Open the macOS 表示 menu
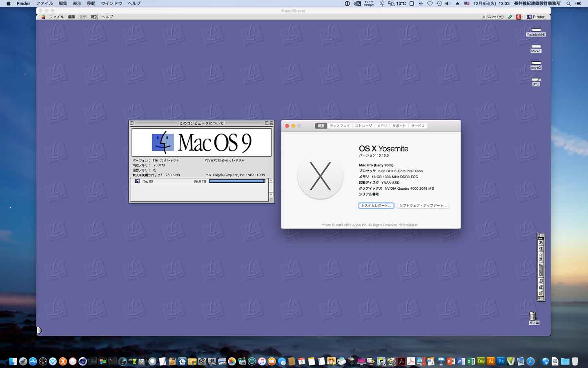Screen dimensions: 588x368 [77, 3]
